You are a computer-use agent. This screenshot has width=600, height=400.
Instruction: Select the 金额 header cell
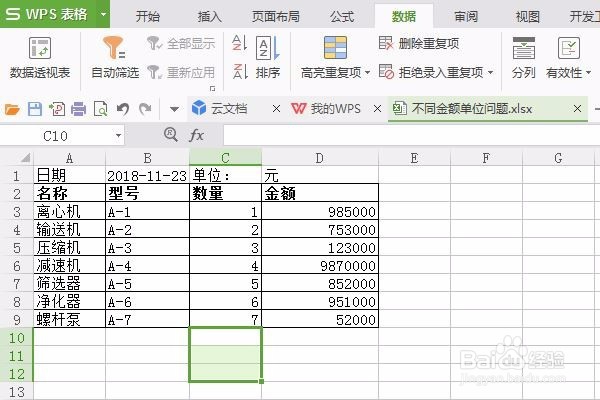(x=320, y=193)
